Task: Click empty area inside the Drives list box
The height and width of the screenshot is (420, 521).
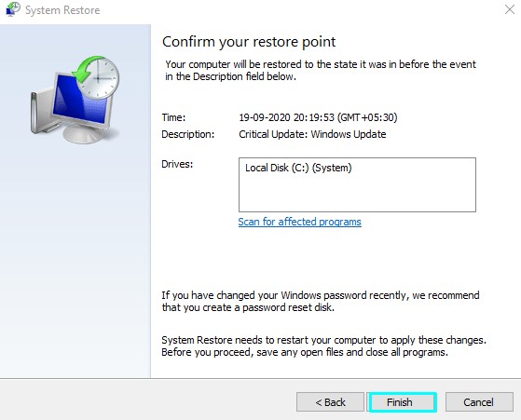Action: 357,195
